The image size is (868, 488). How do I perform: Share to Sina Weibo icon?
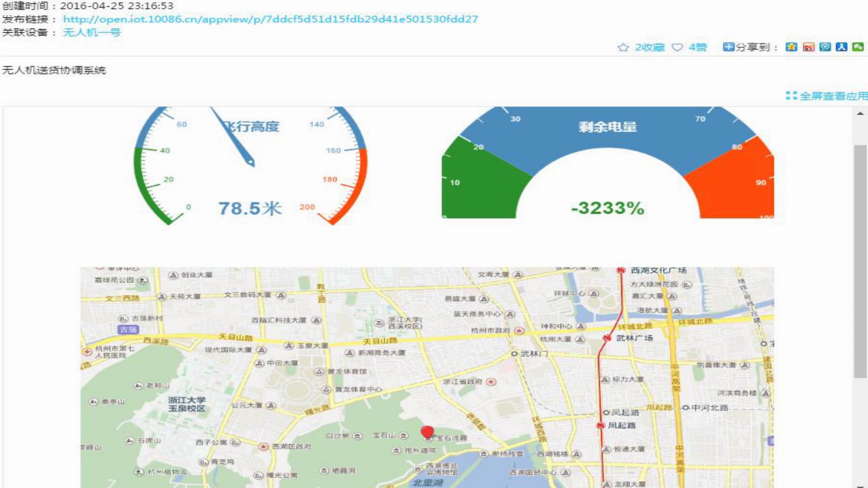808,47
